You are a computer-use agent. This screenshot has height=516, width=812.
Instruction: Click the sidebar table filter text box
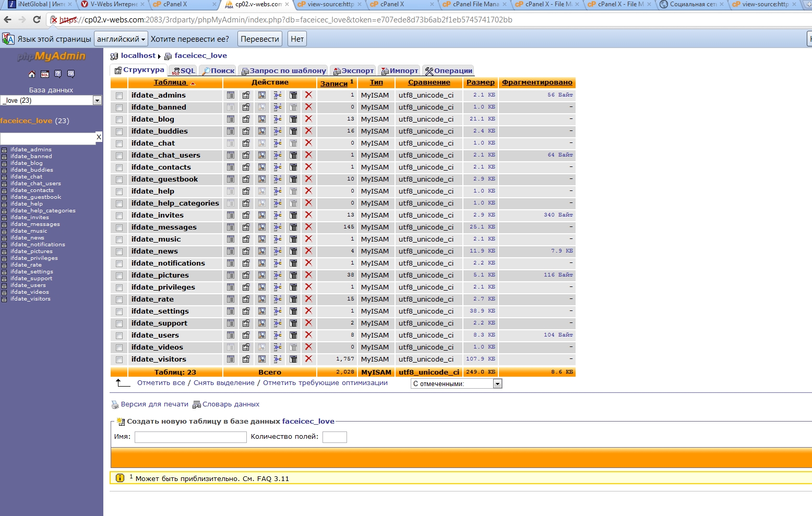pos(48,138)
